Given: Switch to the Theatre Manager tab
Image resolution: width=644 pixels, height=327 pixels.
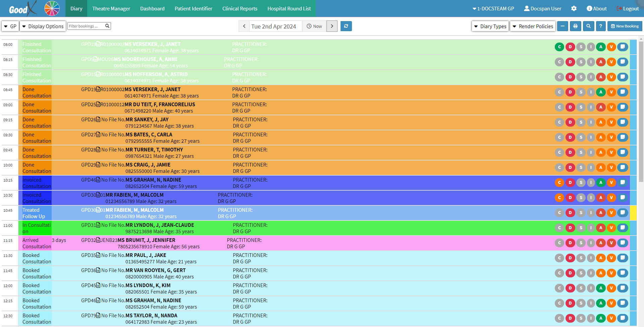Looking at the screenshot, I should tap(111, 9).
